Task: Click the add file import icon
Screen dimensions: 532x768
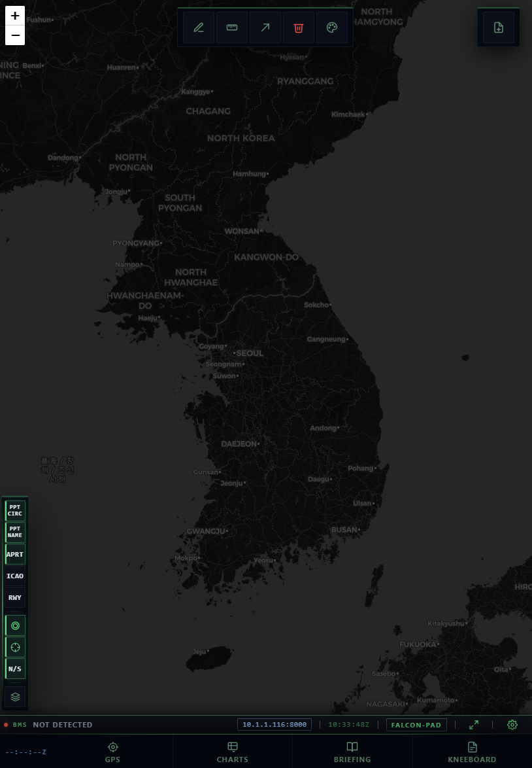Action: point(499,27)
